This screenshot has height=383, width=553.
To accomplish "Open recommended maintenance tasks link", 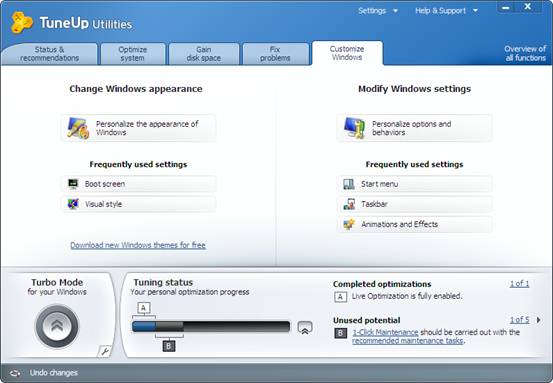I will [x=408, y=341].
